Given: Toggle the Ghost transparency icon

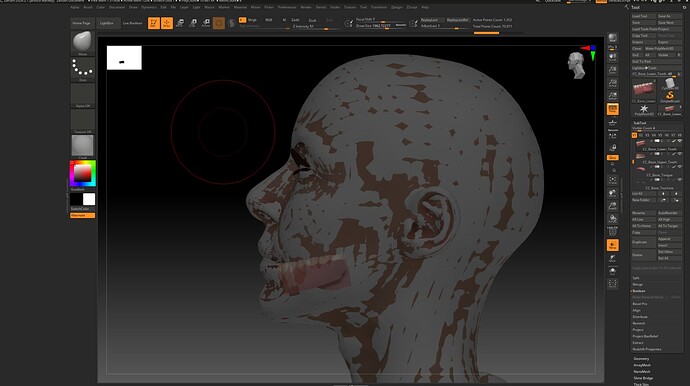Looking at the screenshot, I should (612, 258).
